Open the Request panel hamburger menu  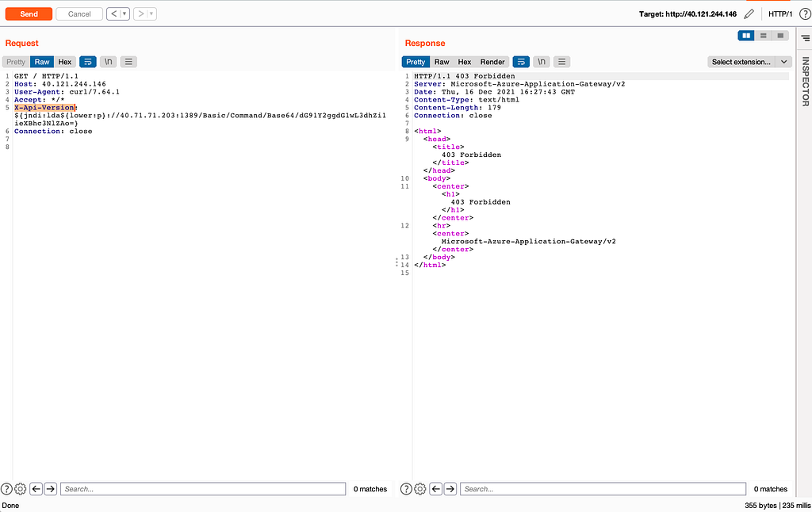tap(128, 62)
